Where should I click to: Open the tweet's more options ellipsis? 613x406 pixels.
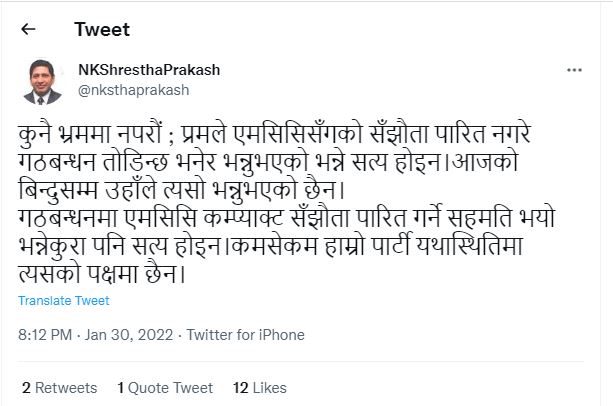coord(574,71)
